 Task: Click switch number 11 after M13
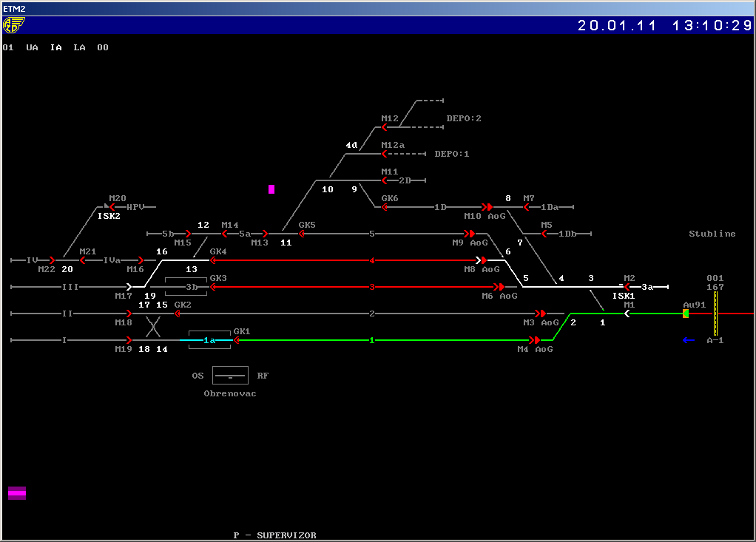(x=286, y=243)
